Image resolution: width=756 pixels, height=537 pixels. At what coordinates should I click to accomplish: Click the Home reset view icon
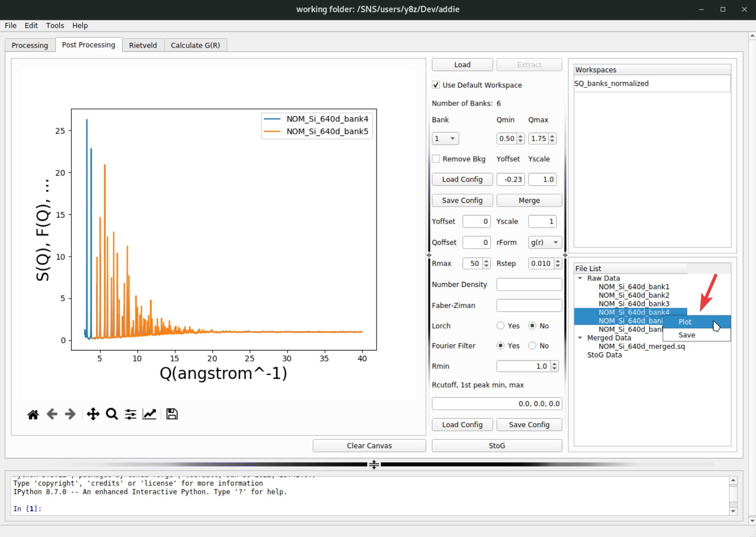pos(33,414)
